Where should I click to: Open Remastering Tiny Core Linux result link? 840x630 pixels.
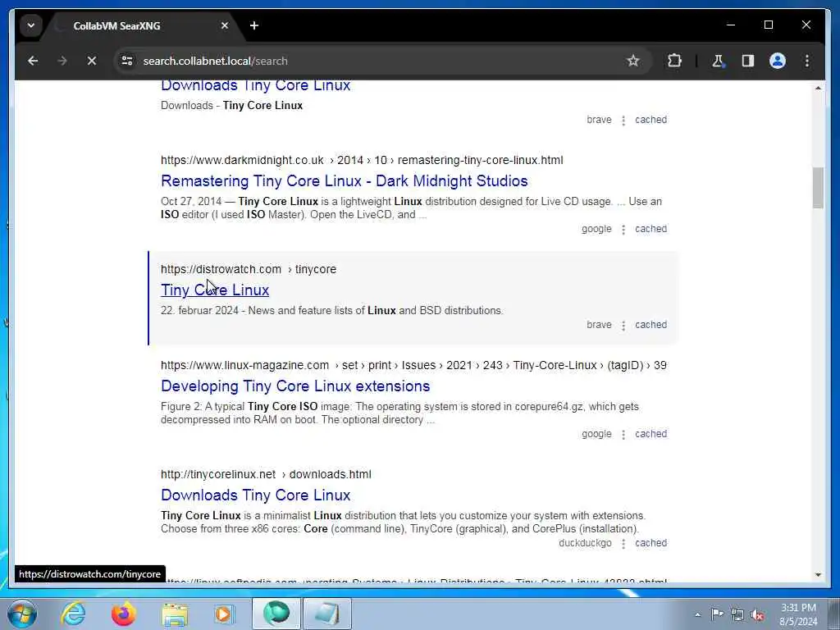(x=344, y=181)
